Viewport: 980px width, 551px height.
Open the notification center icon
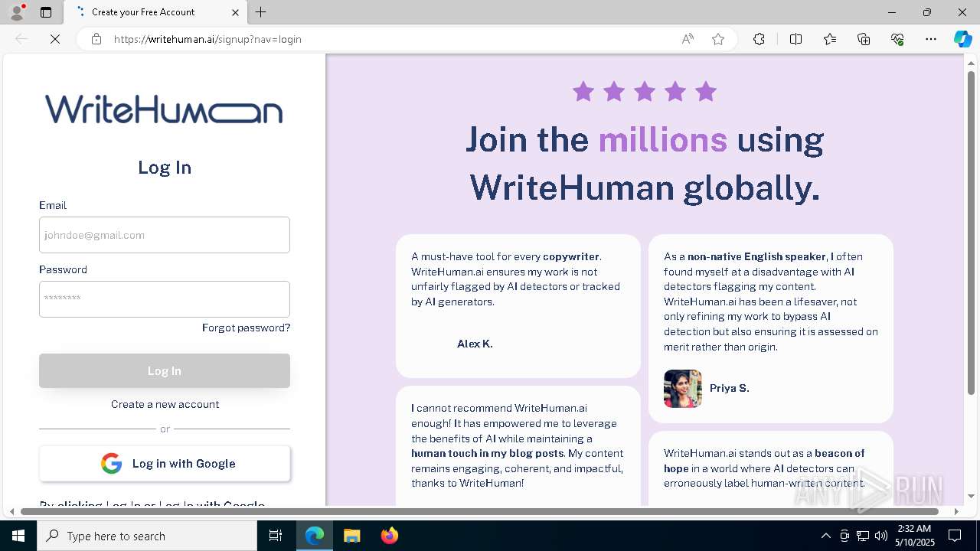(x=955, y=536)
